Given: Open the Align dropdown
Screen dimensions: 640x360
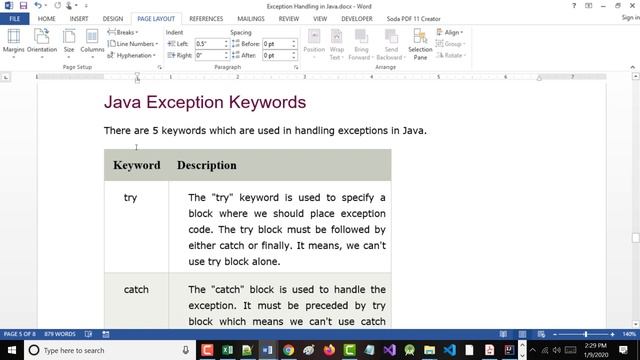Looking at the screenshot, I should pyautogui.click(x=449, y=32).
